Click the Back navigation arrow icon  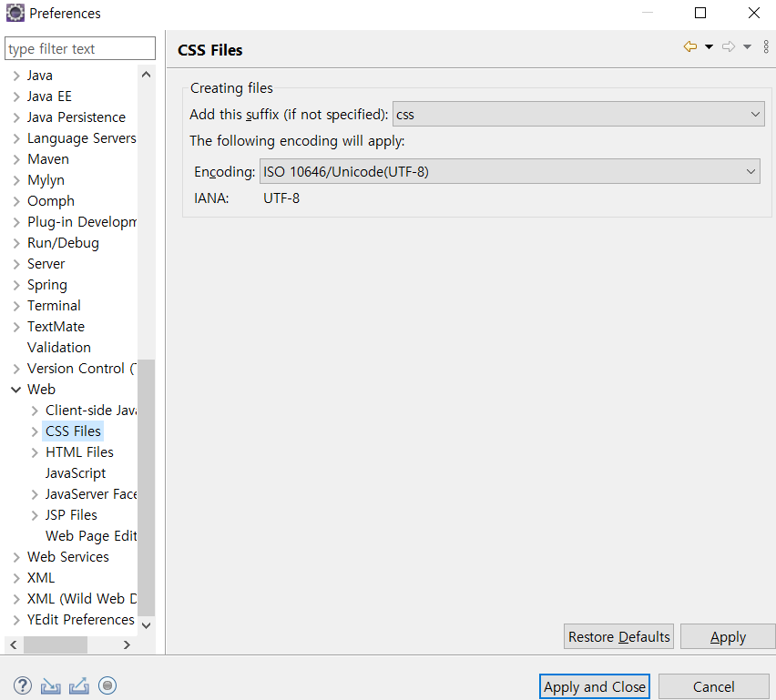(690, 47)
